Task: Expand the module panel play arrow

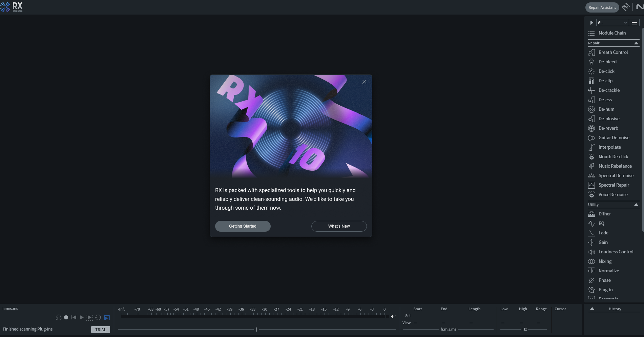Action: click(x=591, y=23)
